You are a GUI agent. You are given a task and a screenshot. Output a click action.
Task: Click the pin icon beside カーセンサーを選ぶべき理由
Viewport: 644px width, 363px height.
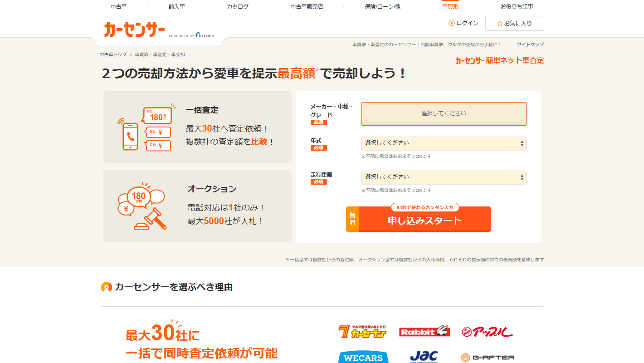[x=106, y=287]
